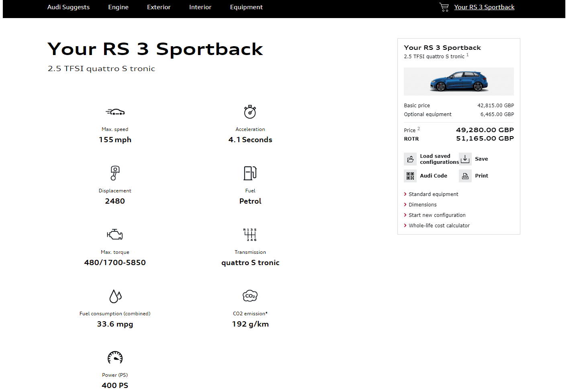579x392 pixels.
Task: Open the Exterior menu item
Action: click(x=159, y=7)
